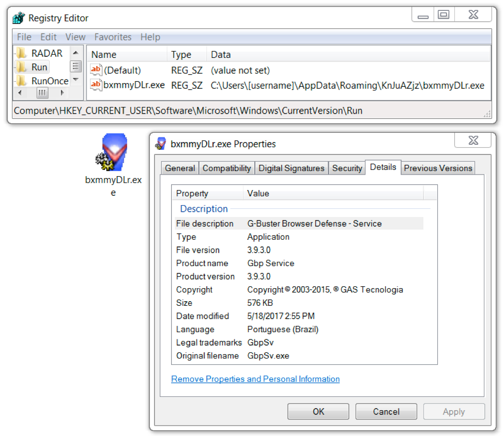Switch to the Security tab
The width and height of the screenshot is (504, 436).
(x=347, y=168)
